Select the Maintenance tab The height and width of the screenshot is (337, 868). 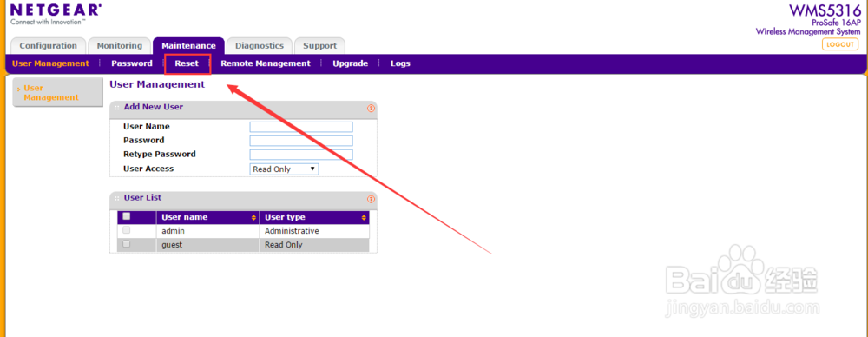[188, 46]
